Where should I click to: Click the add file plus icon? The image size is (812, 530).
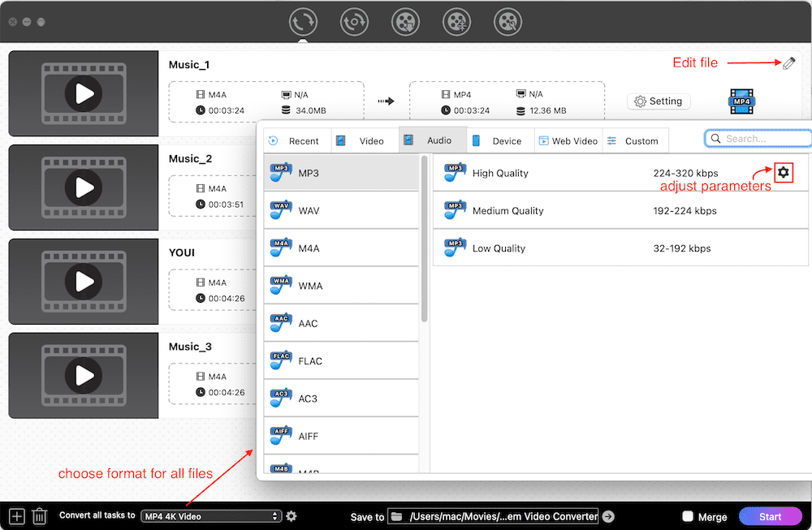coord(17,516)
